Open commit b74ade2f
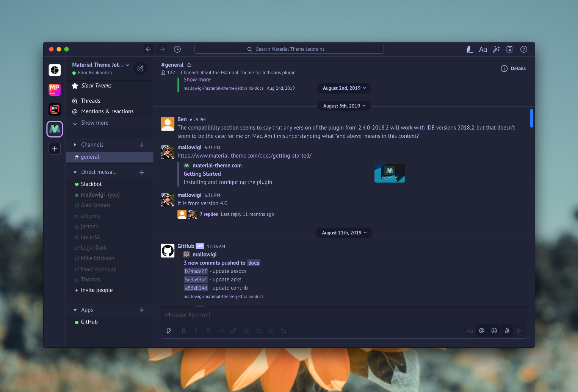 pos(196,271)
